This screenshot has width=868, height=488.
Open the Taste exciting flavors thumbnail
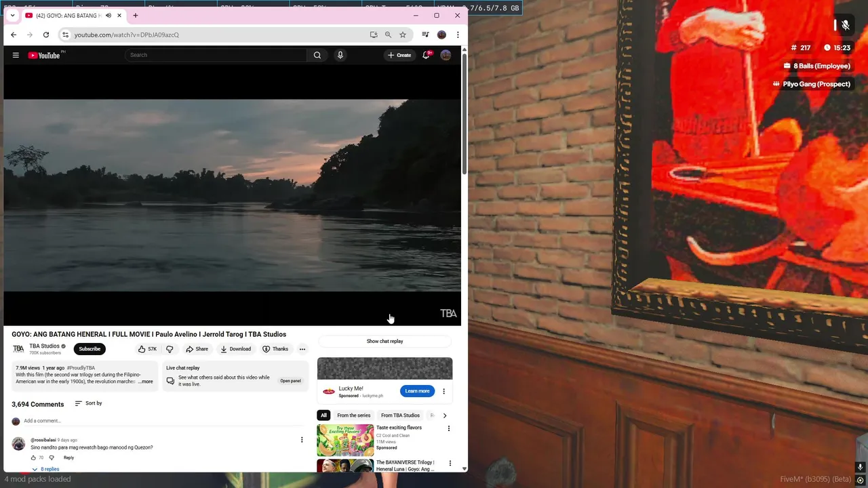coord(345,440)
